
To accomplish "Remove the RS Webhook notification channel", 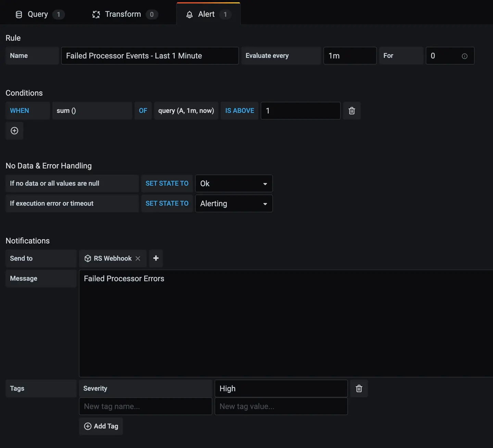I will (x=138, y=258).
